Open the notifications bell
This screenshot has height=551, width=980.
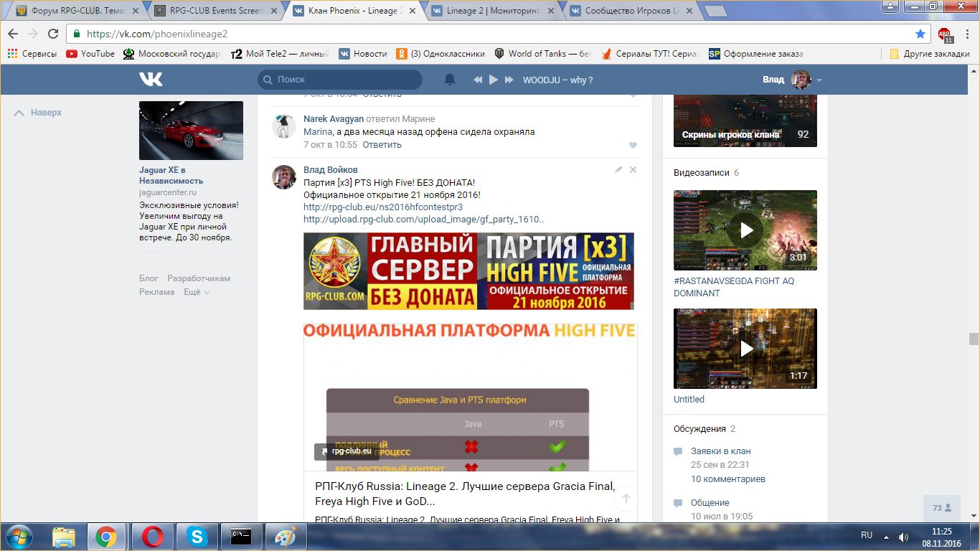(450, 80)
